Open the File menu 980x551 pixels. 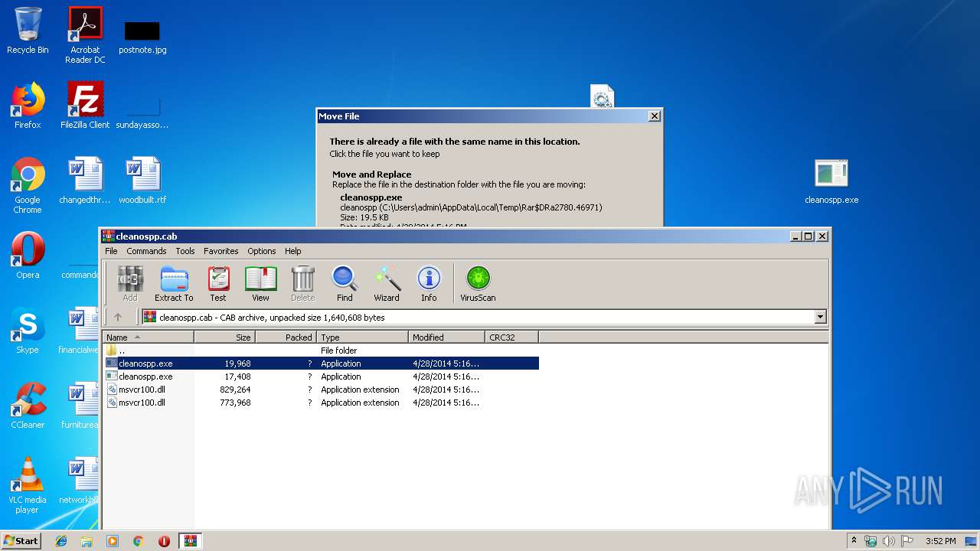pos(111,251)
